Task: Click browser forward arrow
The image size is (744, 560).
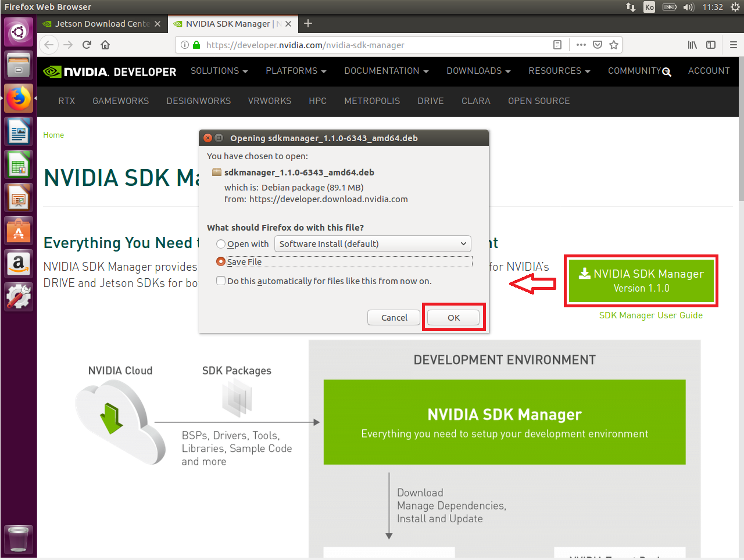Action: 68,45
